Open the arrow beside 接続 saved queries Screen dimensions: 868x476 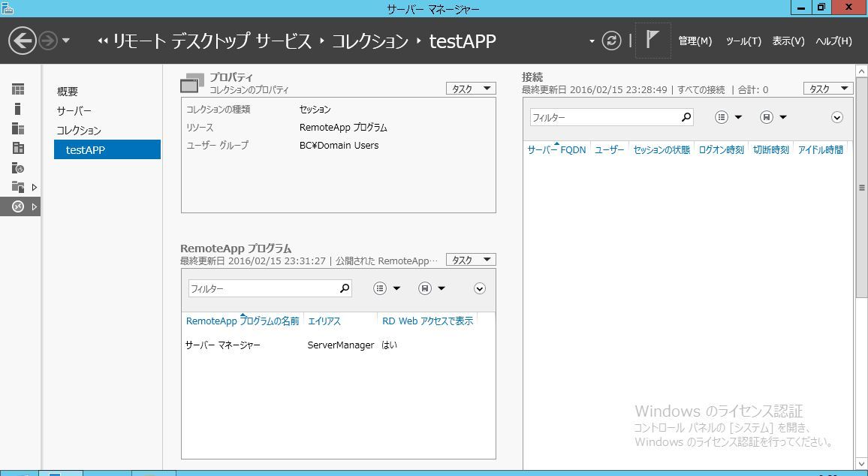tap(782, 117)
